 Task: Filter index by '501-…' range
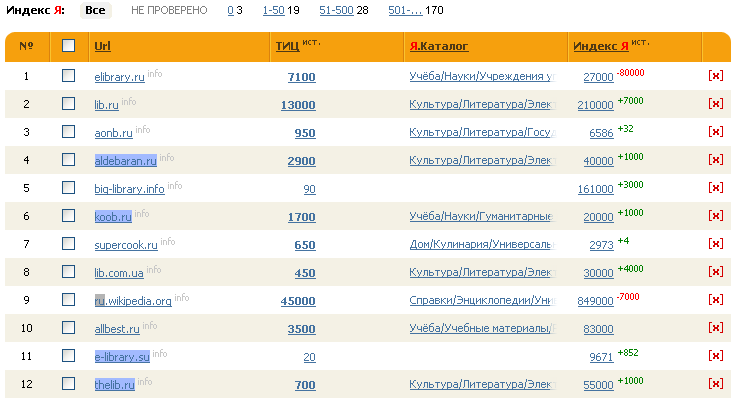[x=405, y=10]
